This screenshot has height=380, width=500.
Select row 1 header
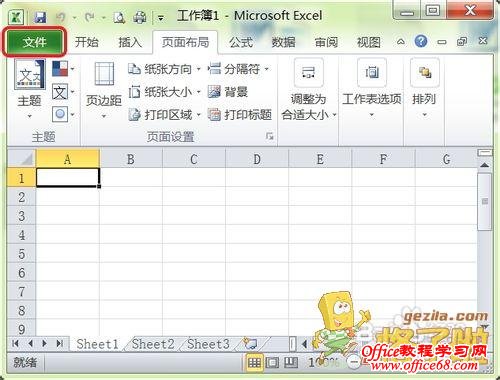pyautogui.click(x=21, y=177)
